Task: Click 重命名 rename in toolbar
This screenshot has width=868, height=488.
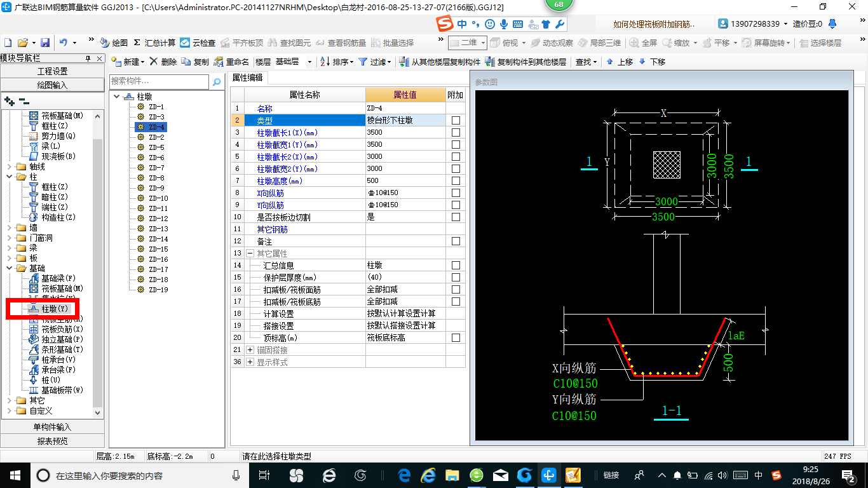Action: [x=232, y=62]
